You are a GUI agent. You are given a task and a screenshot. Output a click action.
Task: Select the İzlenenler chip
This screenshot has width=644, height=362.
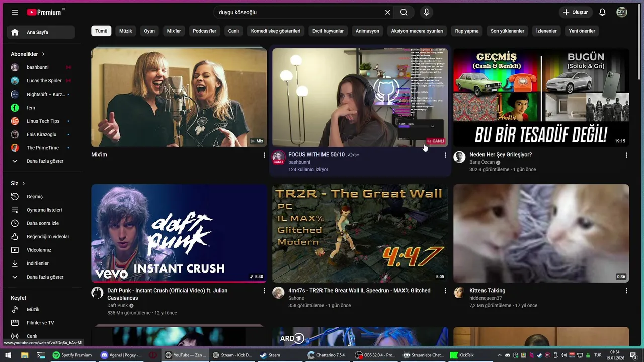[x=546, y=31]
